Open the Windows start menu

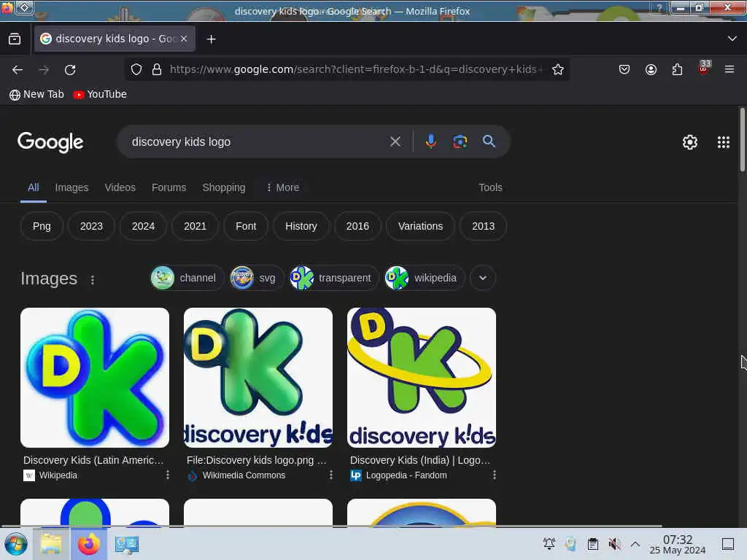coord(16,544)
